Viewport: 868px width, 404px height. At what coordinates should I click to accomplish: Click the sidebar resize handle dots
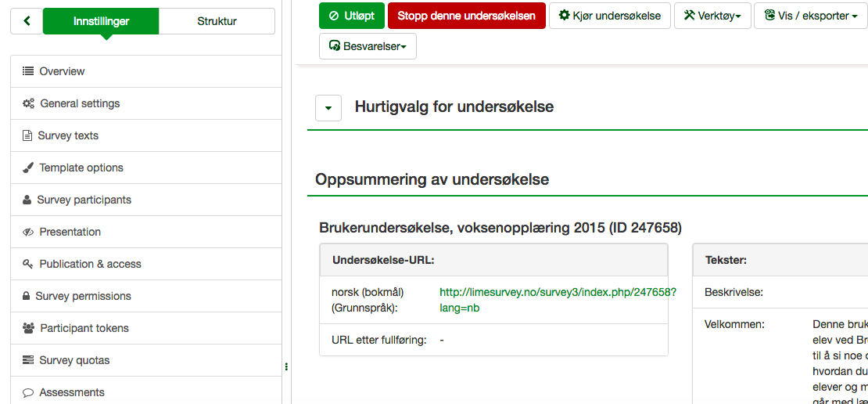point(287,366)
